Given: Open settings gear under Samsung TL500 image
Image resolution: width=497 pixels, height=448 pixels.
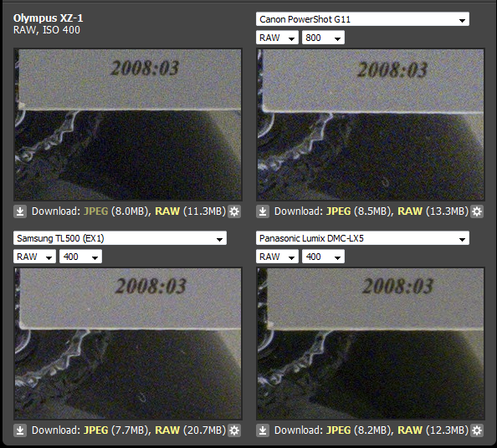Looking at the screenshot, I should [x=234, y=430].
